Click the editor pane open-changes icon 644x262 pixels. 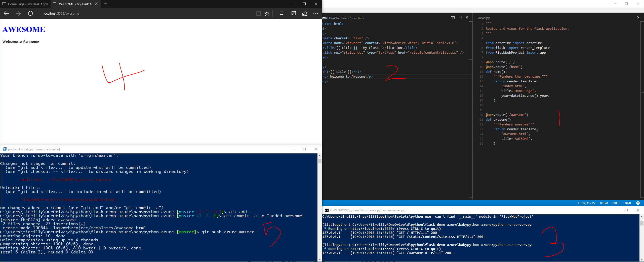click(460, 17)
